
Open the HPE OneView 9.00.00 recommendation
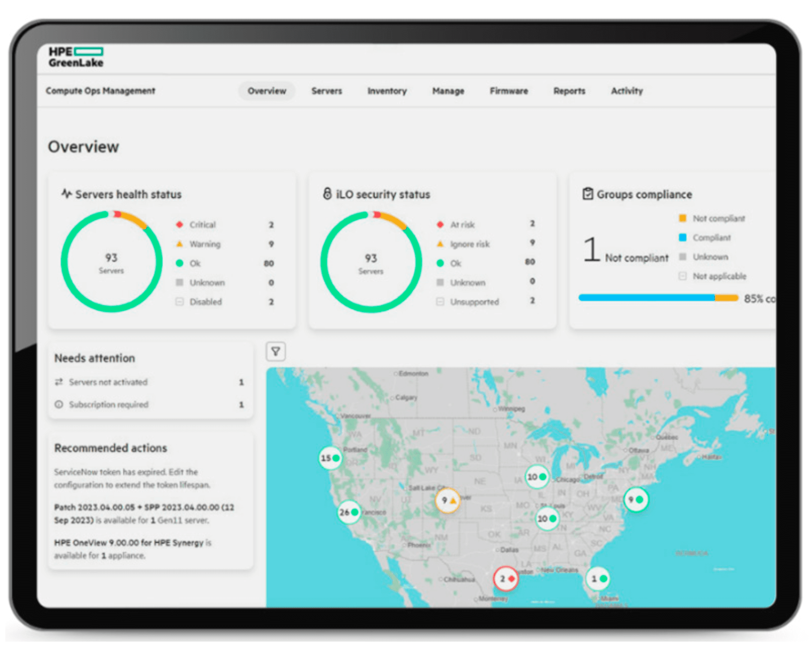132,549
